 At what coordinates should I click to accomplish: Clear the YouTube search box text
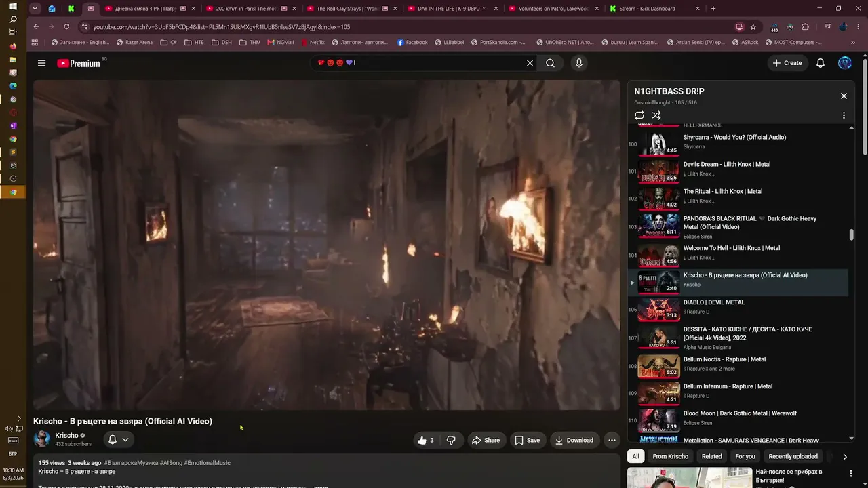click(x=530, y=63)
